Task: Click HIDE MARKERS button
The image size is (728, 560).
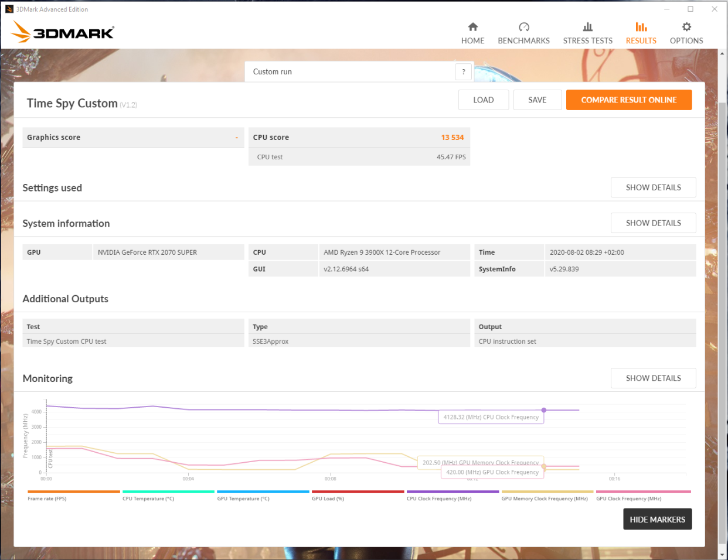Action: (x=658, y=520)
